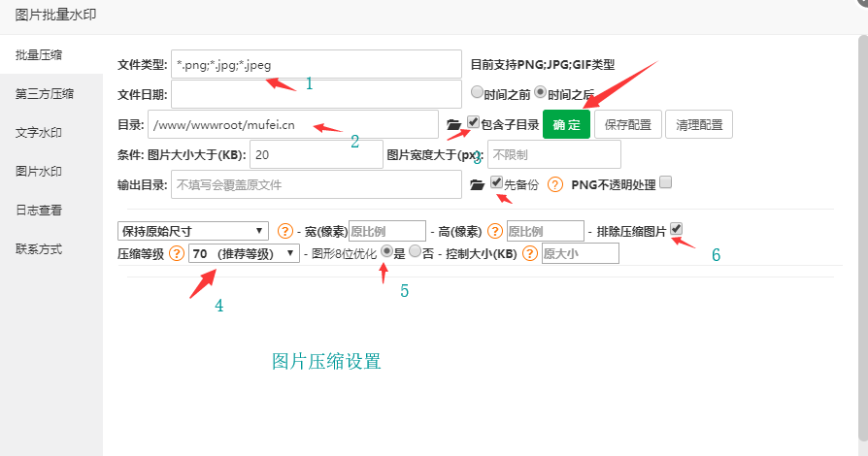The height and width of the screenshot is (456, 868).
Task: Click the folder icon beside the output directory field
Action: point(477,183)
